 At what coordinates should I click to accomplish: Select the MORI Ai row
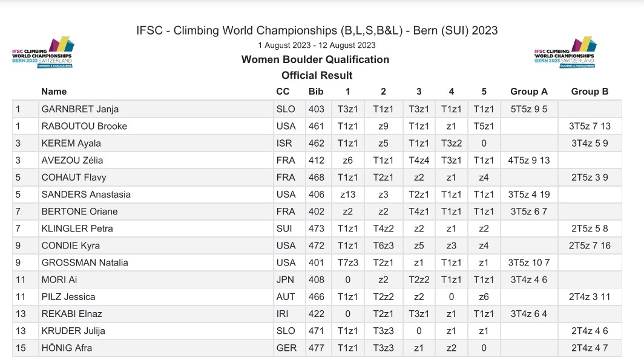click(x=59, y=279)
